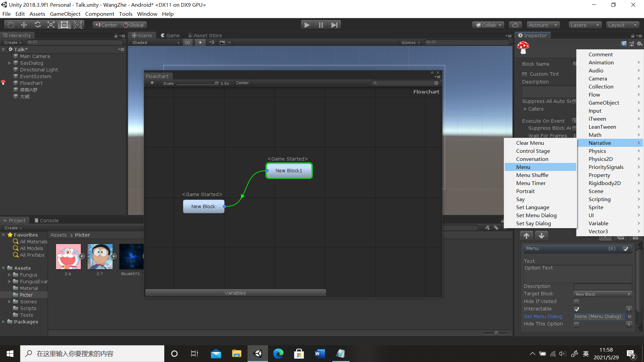Click the Variables button in Flowchart

[235, 293]
